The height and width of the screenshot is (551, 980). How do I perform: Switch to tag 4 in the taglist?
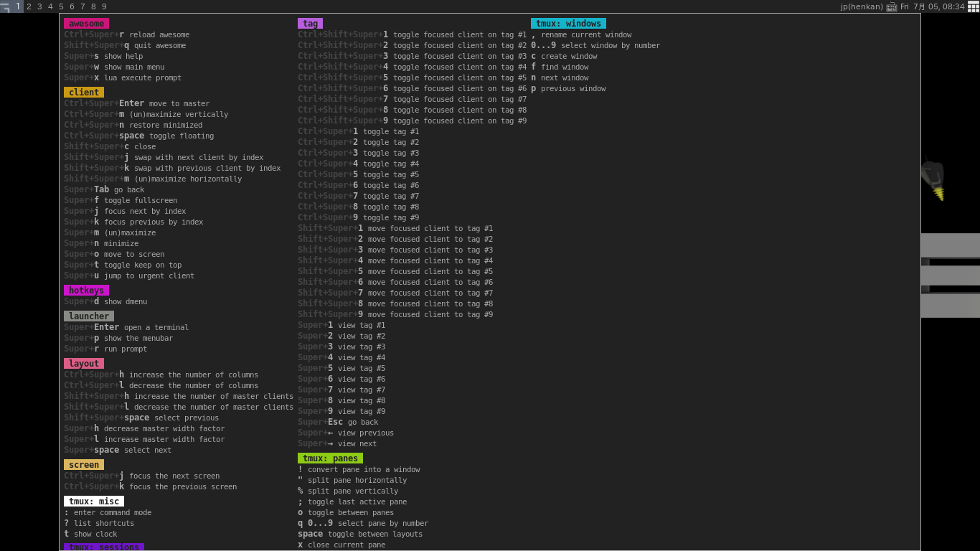(x=50, y=6)
